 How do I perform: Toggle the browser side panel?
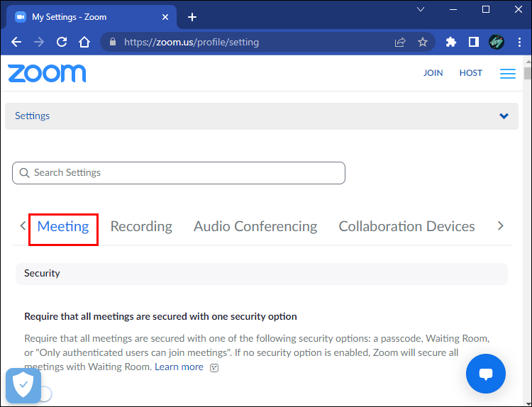coord(473,42)
